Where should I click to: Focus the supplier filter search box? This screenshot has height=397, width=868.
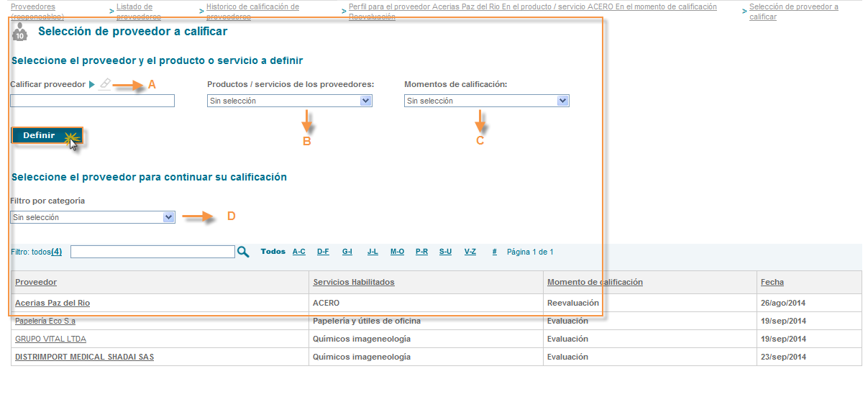click(x=152, y=252)
